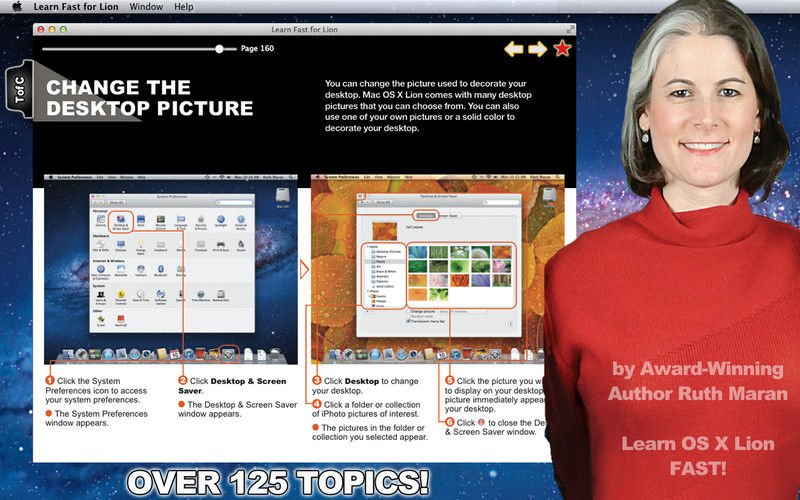Click the System Preferences screenshot image

(x=170, y=269)
